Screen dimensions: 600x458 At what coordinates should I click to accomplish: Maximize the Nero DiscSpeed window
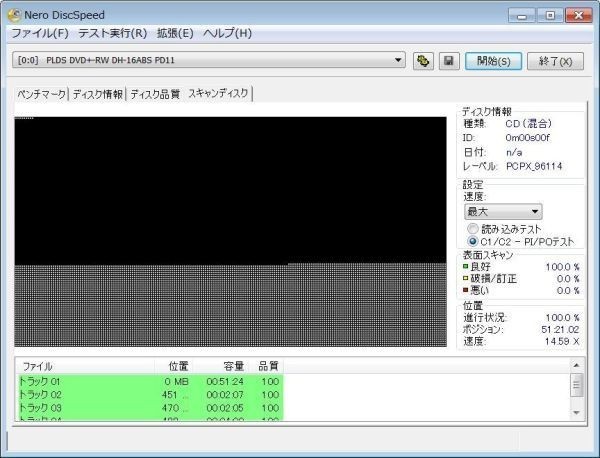pos(550,16)
